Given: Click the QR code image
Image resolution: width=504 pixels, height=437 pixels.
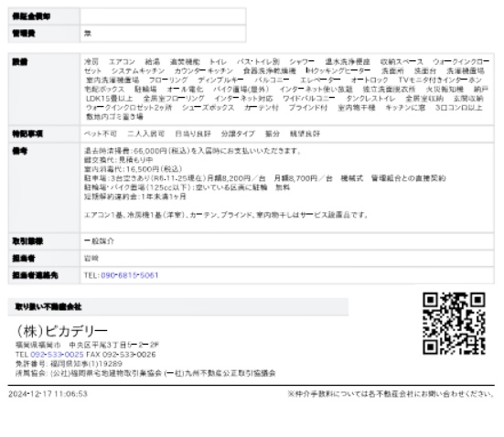Looking at the screenshot, I should pyautogui.click(x=454, y=324).
